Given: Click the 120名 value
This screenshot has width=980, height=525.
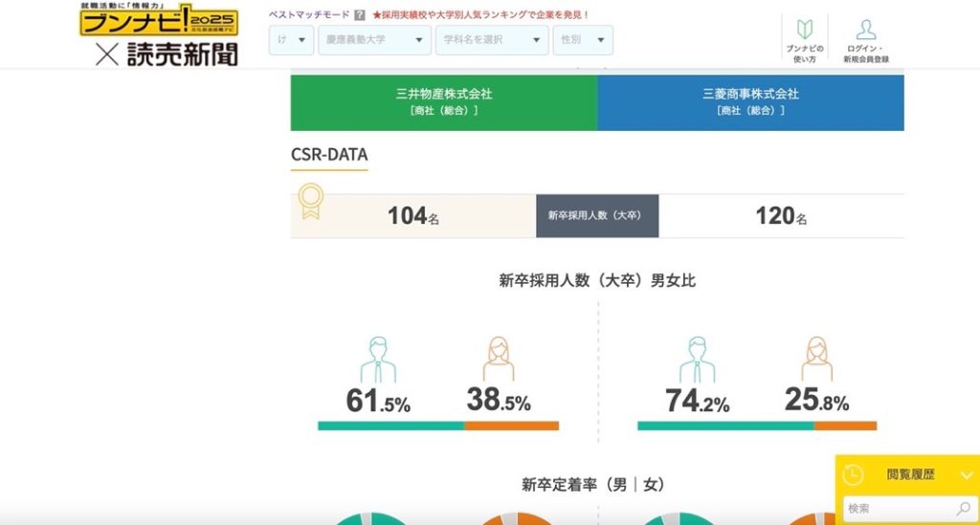Looking at the screenshot, I should [x=781, y=216].
